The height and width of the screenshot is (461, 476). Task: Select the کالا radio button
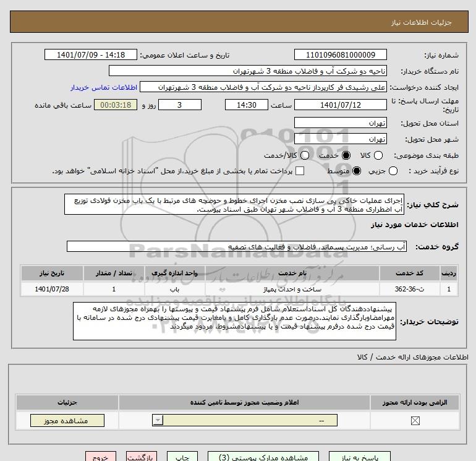click(x=378, y=155)
